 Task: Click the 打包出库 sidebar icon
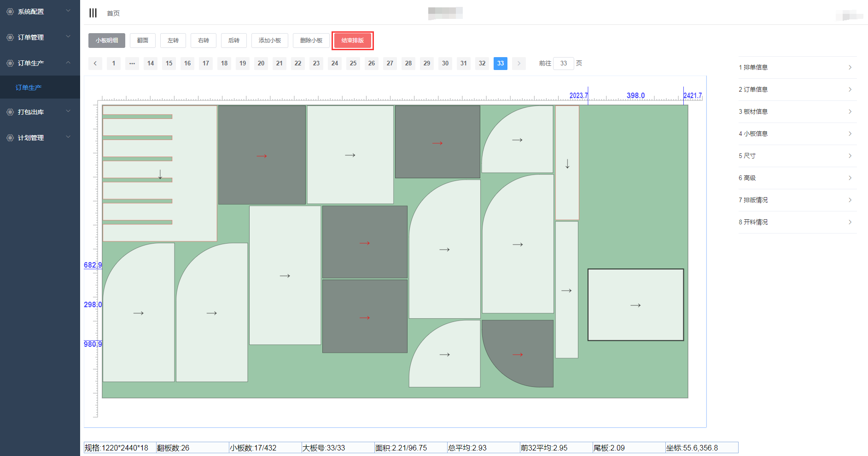point(10,112)
